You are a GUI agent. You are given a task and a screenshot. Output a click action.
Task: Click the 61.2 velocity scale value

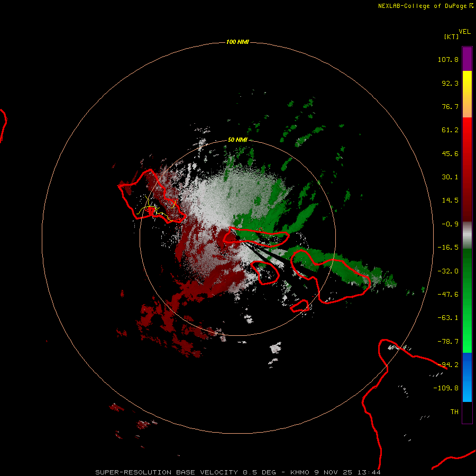pos(450,130)
